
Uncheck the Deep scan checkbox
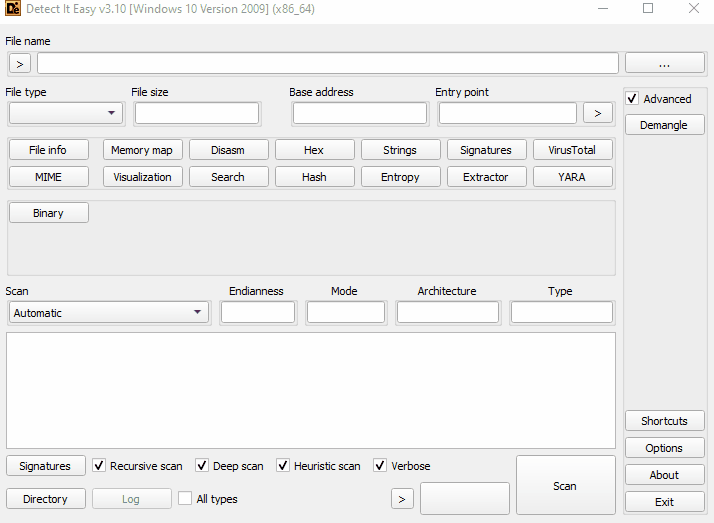coord(202,466)
